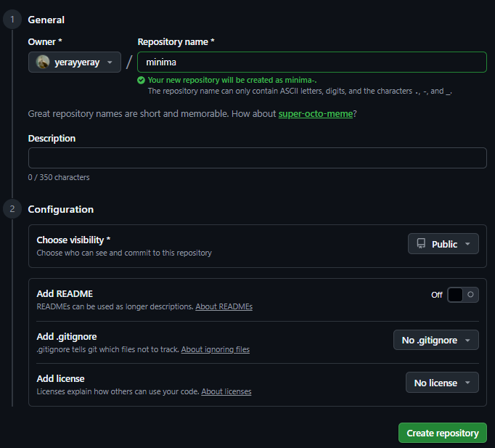Expand the No .gitignore template dropdown
The image size is (495, 448).
[435, 341]
